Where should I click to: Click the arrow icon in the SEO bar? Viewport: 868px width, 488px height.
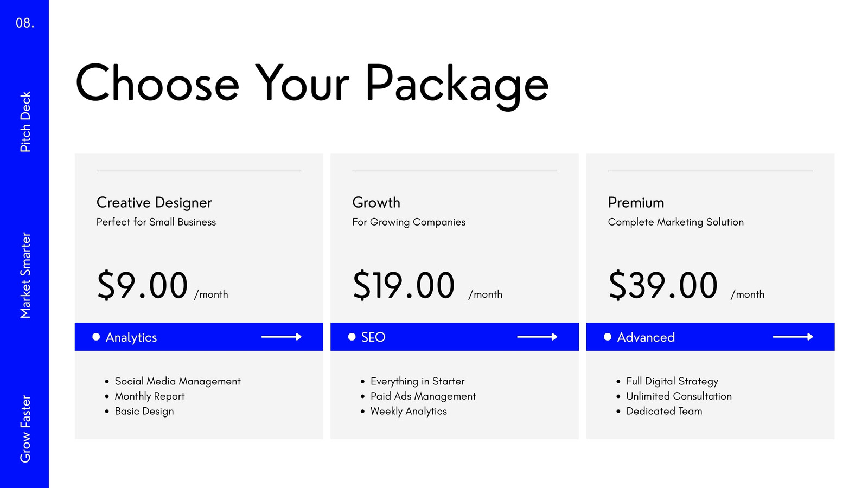click(x=537, y=337)
